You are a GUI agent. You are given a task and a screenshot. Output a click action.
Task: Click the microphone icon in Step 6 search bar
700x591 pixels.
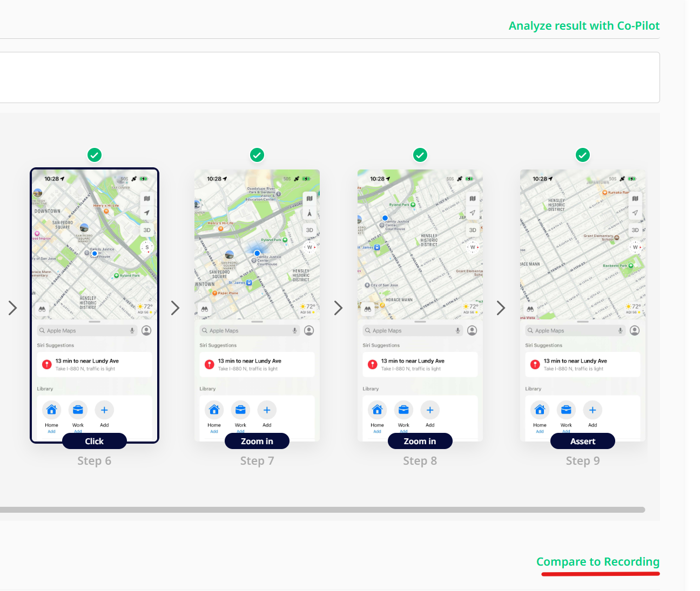coord(132,330)
